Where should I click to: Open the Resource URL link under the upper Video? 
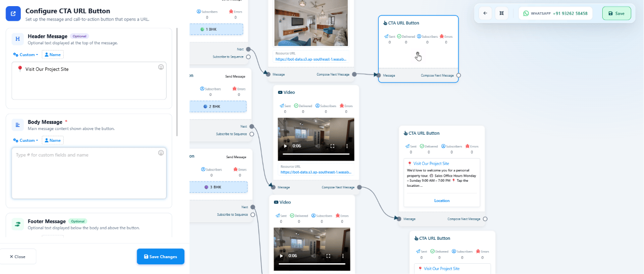316,172
